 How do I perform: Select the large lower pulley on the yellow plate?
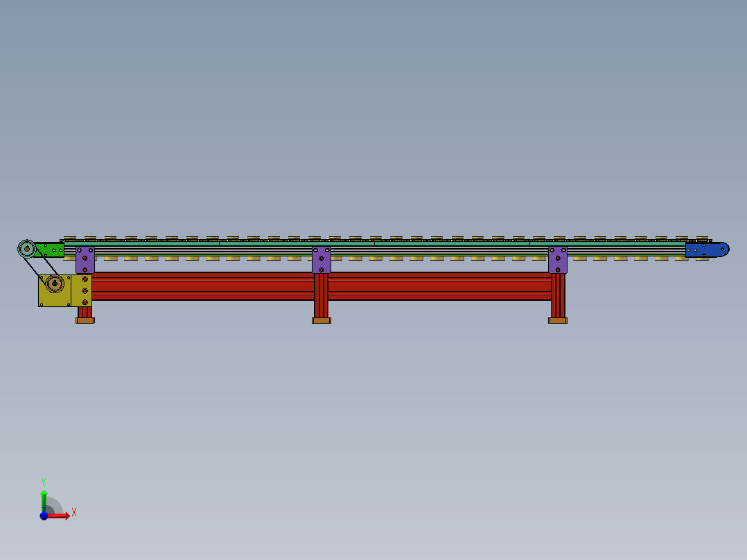[55, 283]
